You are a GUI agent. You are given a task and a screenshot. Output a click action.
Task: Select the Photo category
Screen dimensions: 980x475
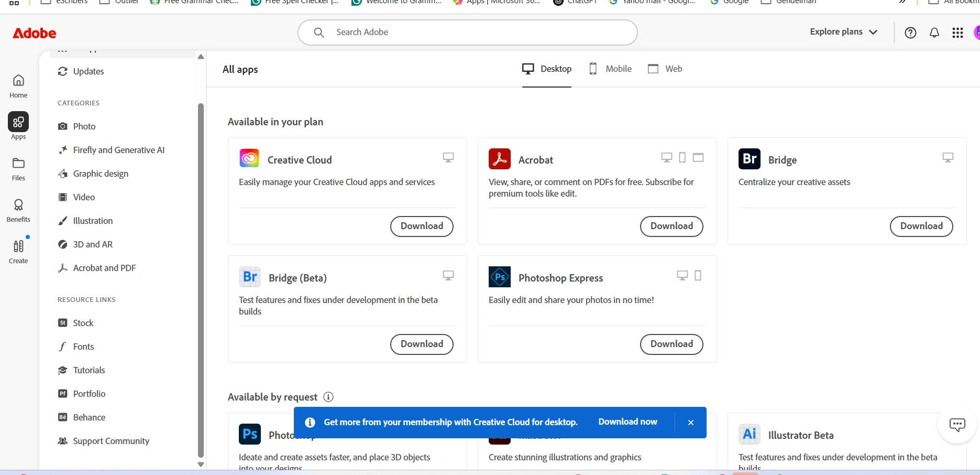[x=76, y=126]
